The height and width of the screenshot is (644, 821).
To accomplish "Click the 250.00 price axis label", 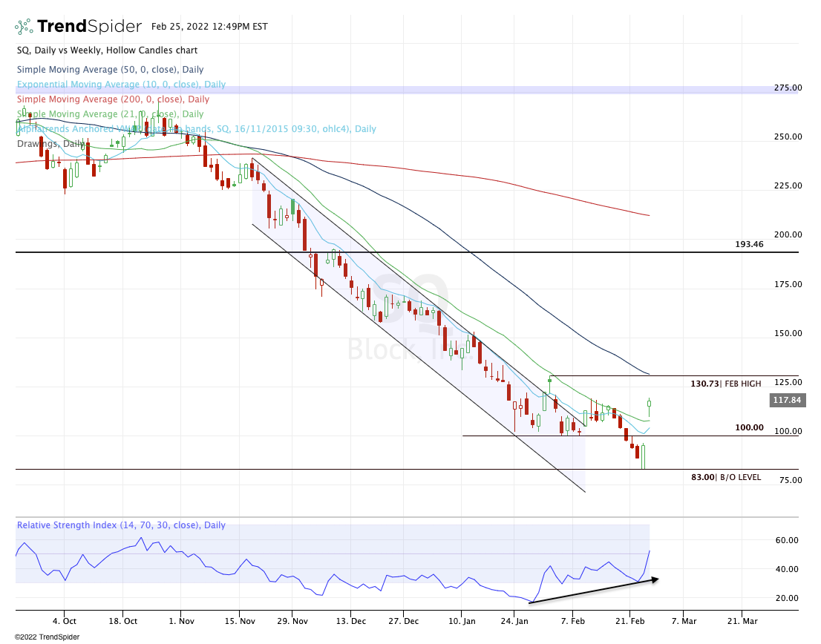I will click(x=788, y=137).
